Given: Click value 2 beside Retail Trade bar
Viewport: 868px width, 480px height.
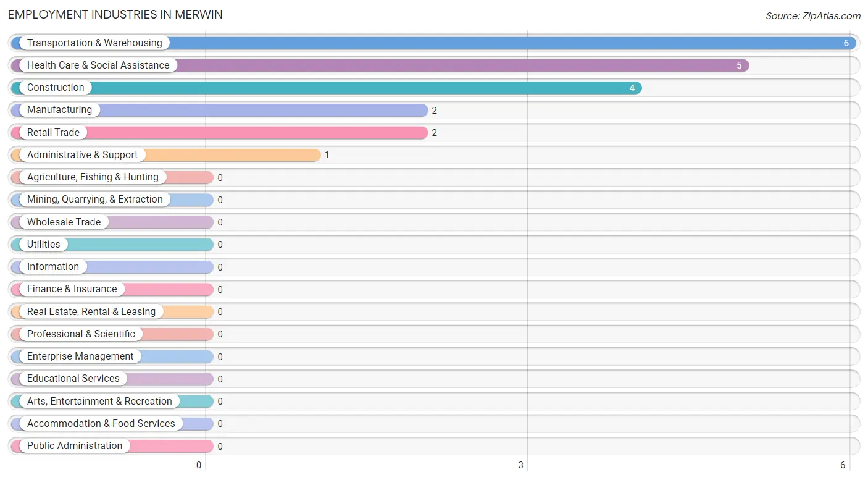Looking at the screenshot, I should [x=435, y=133].
